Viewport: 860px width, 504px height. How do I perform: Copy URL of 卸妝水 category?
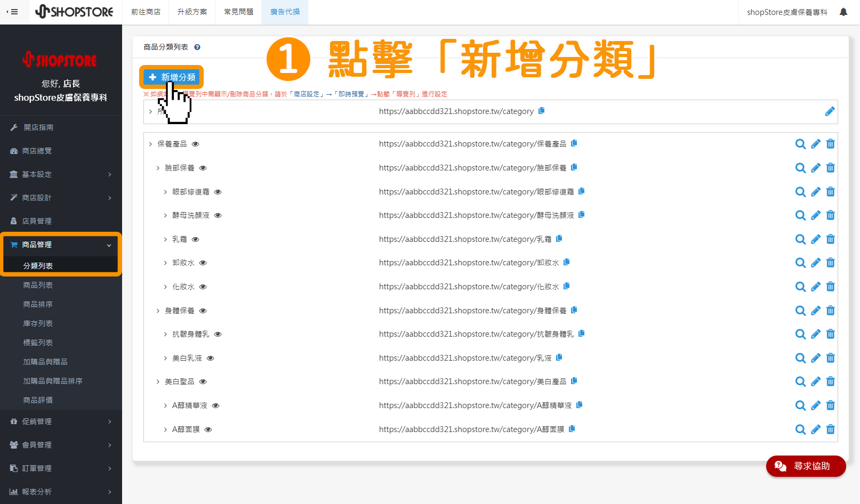point(567,262)
